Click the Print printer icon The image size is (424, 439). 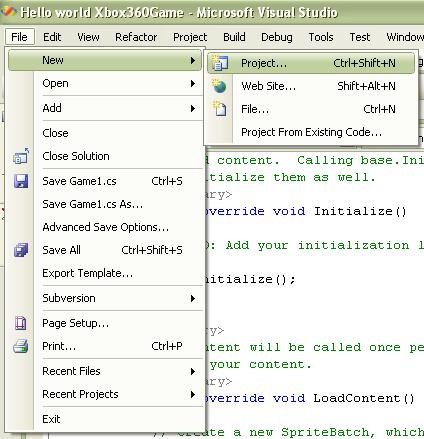point(21,346)
